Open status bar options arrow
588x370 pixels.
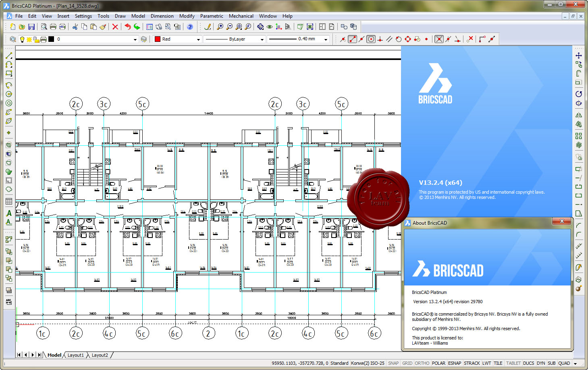576,364
